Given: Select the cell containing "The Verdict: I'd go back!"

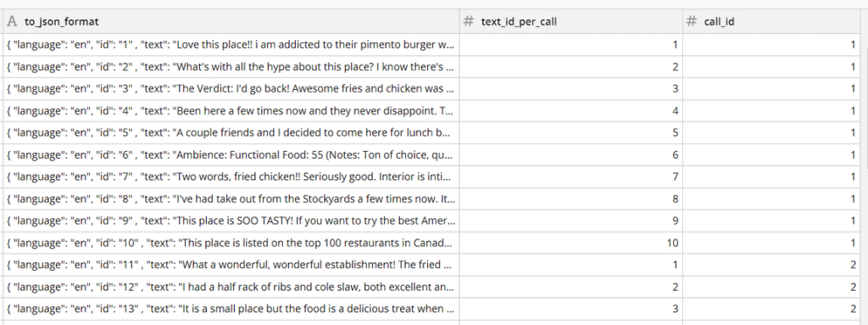Looking at the screenshot, I should click(231, 89).
